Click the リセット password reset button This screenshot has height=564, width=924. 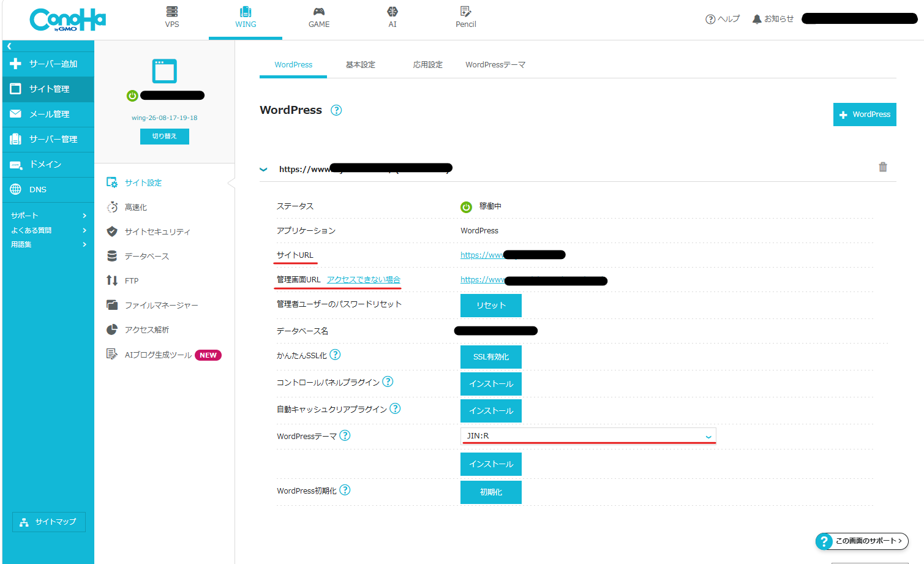(x=491, y=306)
